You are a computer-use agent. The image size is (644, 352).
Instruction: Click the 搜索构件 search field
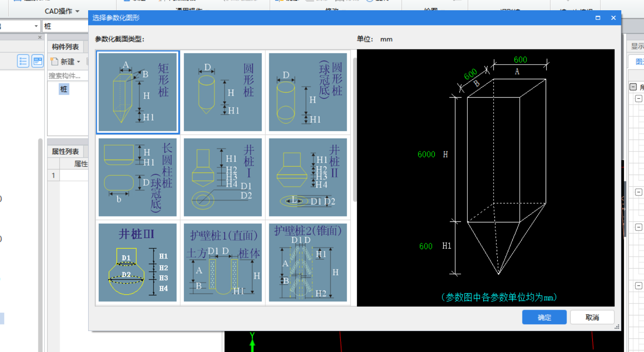click(68, 76)
